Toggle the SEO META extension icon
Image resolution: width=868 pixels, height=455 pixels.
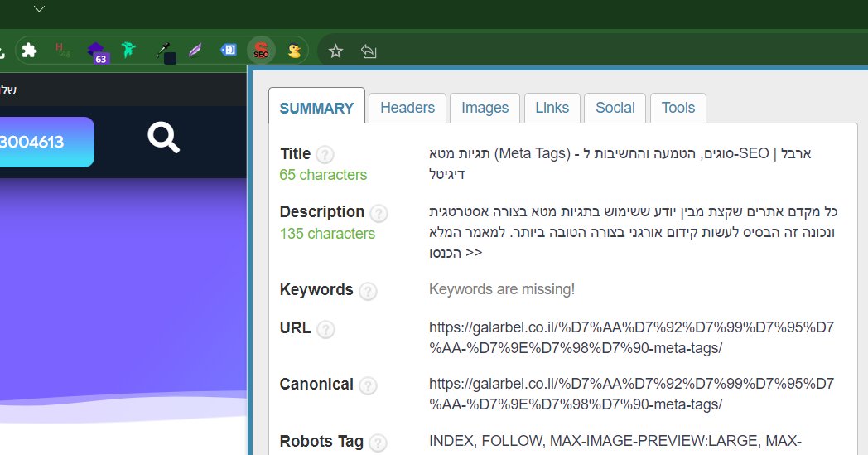coord(261,51)
